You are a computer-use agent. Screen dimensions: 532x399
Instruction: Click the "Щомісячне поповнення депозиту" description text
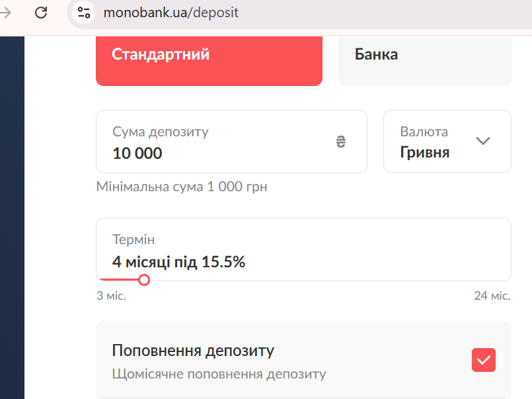219,374
